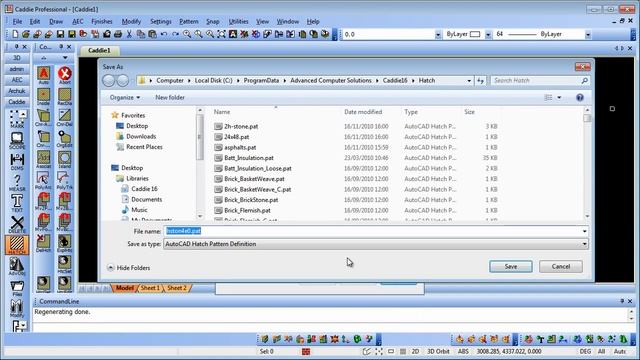640x360 pixels.
Task: Select the MARK tool in left panel
Action: (17, 119)
